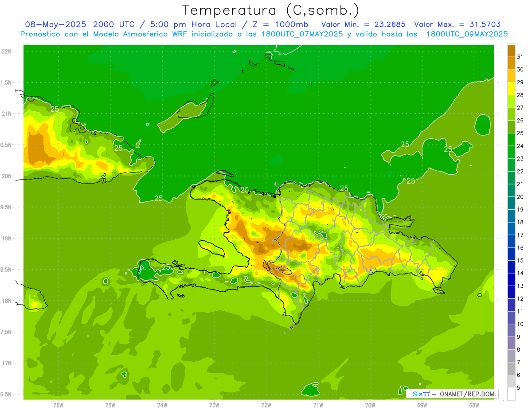Click the '74W' longitude axis label
532x411 pixels.
click(x=162, y=405)
